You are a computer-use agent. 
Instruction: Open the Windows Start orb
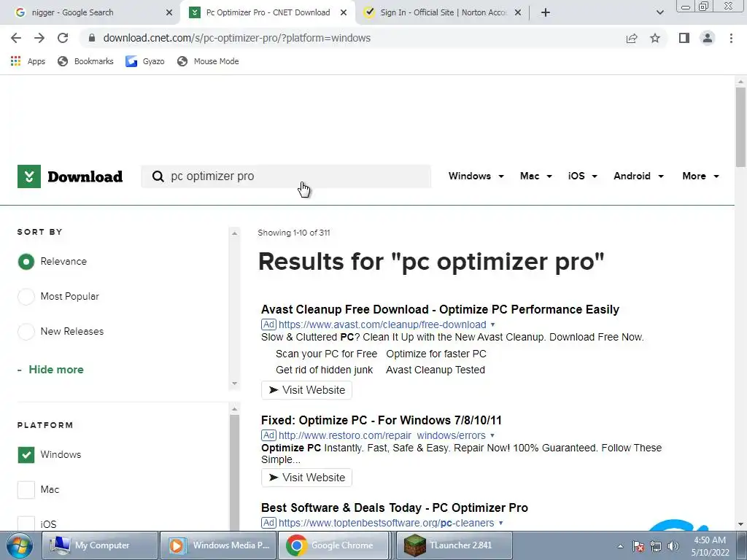click(19, 545)
